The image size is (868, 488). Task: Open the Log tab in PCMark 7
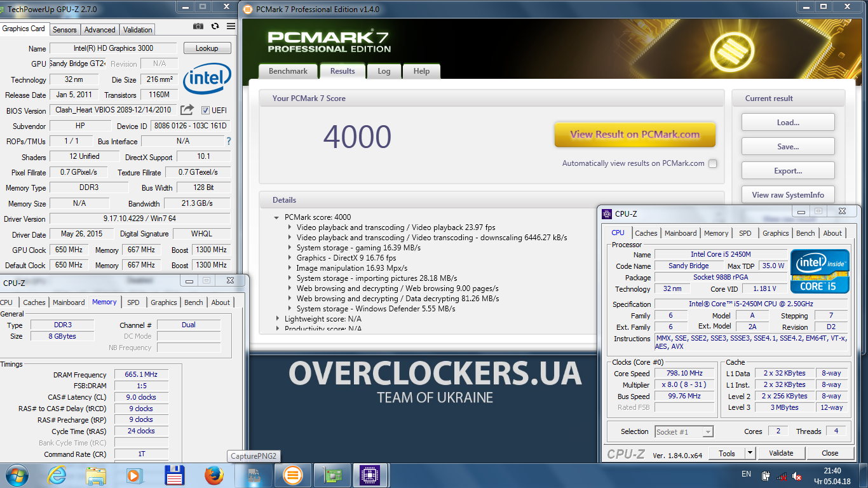tap(384, 71)
